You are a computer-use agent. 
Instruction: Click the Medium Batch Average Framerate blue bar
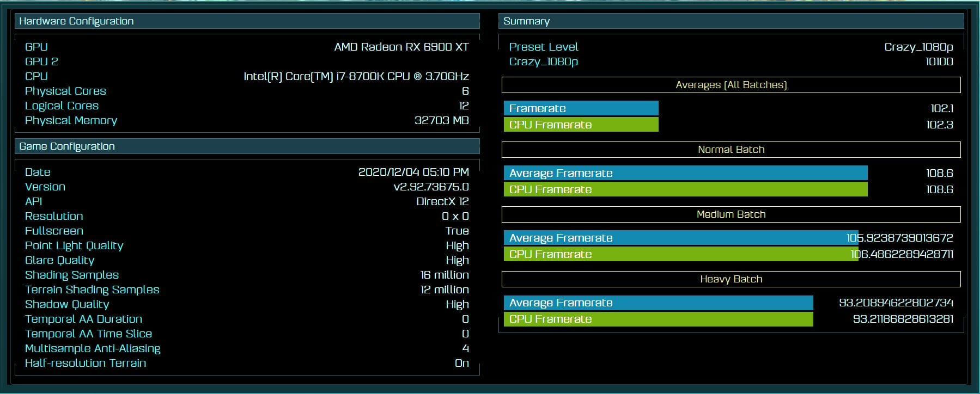[681, 238]
